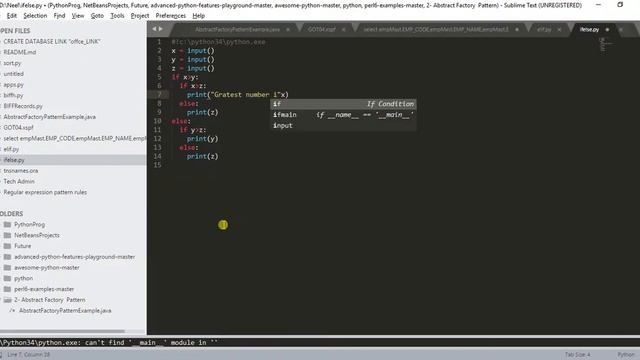Open the NetBeansProjects folder icon

7,235
